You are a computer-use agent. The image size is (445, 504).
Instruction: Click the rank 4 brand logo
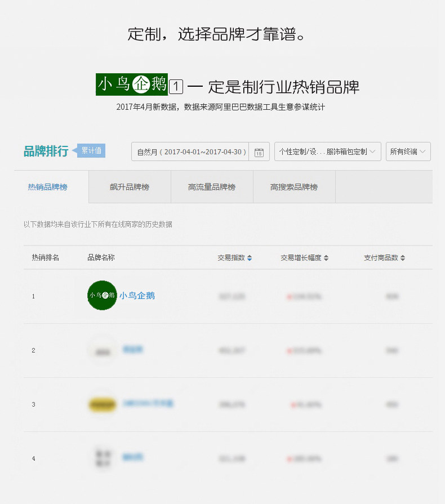tap(103, 458)
